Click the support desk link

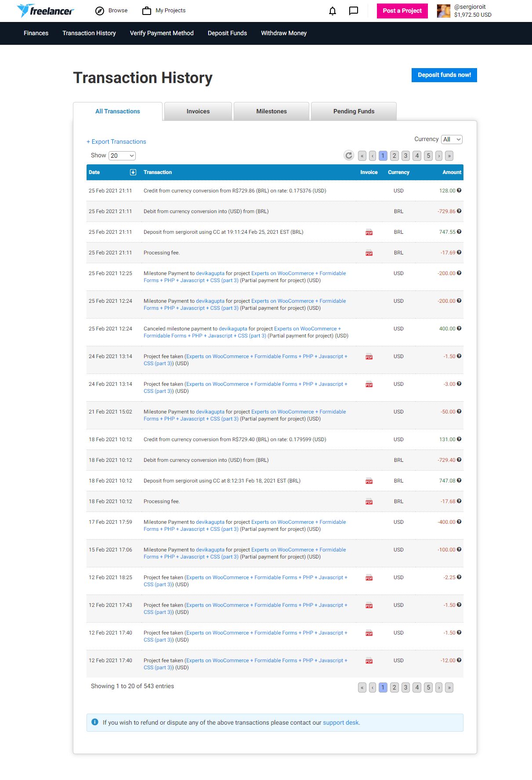(x=341, y=722)
